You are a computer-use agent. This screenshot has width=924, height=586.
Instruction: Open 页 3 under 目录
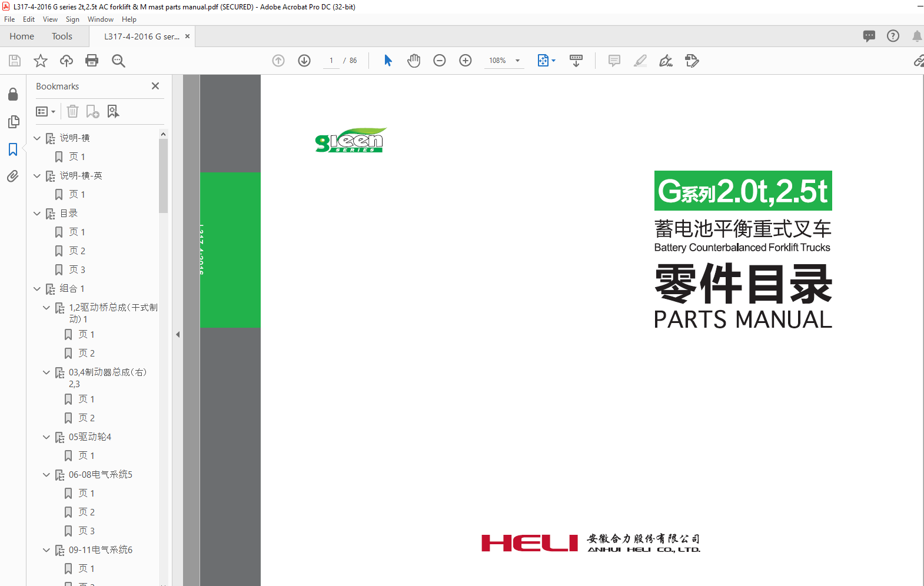pyautogui.click(x=77, y=269)
